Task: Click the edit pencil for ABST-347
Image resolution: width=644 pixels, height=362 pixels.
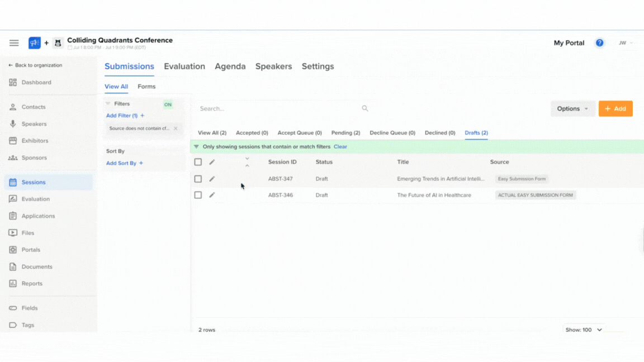Action: point(212,179)
